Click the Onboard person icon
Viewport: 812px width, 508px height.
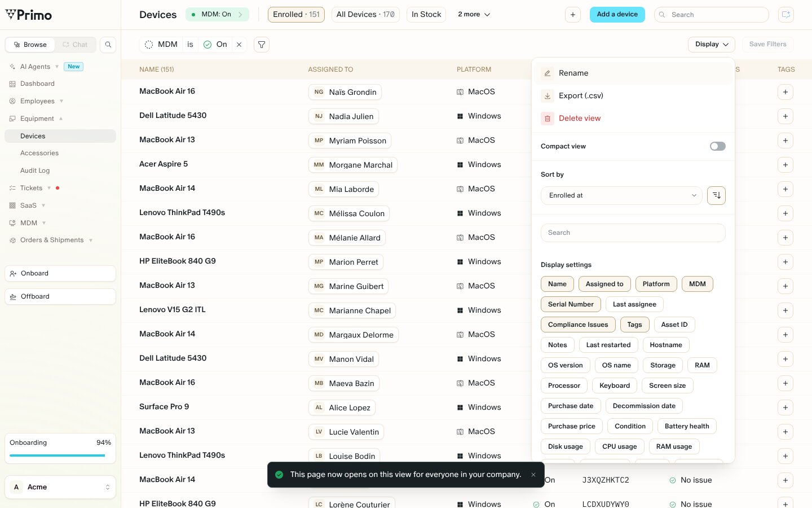click(x=13, y=274)
